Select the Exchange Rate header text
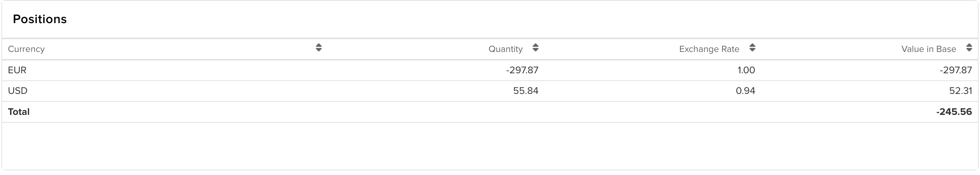 (709, 49)
